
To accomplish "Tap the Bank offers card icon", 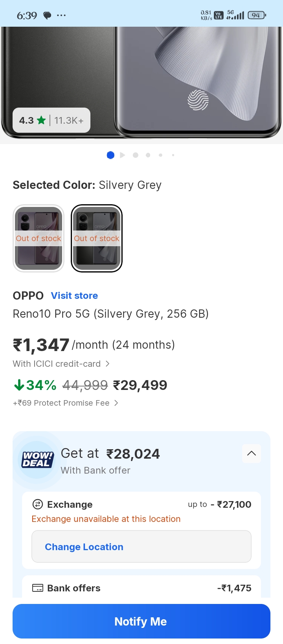I will 37,588.
